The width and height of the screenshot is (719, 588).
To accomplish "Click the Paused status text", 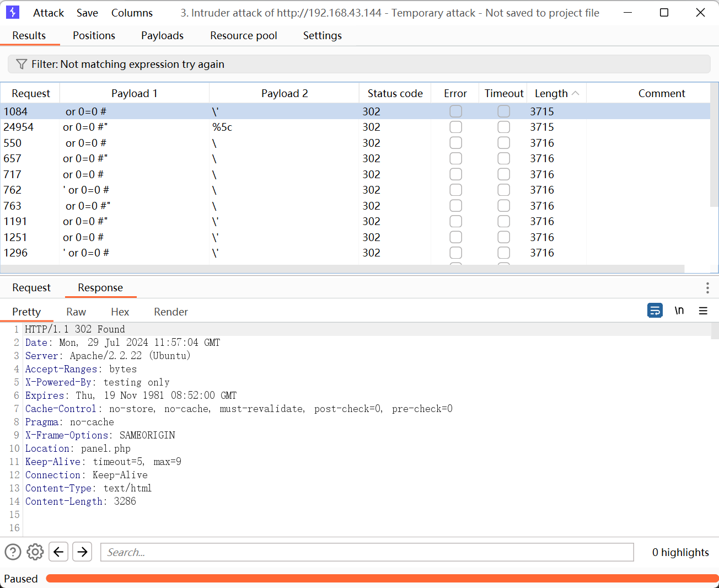I will click(21, 579).
